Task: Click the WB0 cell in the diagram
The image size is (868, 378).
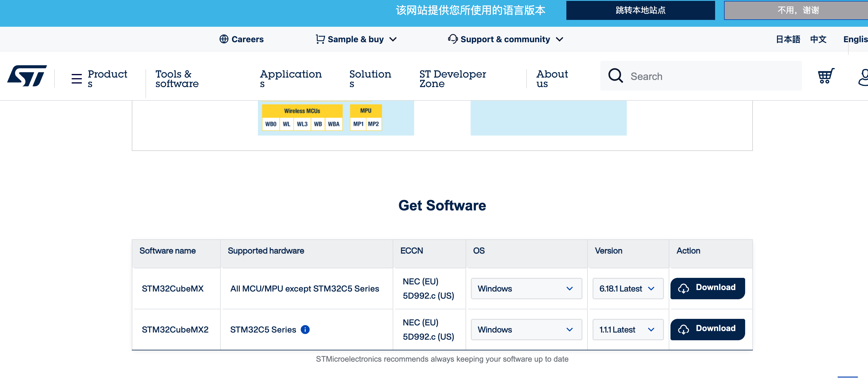Action: click(271, 124)
